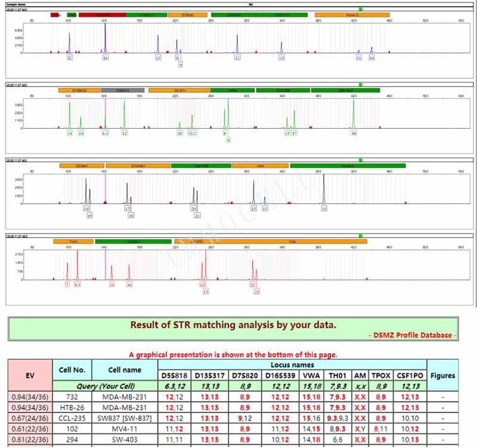Select the 9.3 allele label in the red electropherogram
This screenshot has height=448, width=477.
point(78,285)
